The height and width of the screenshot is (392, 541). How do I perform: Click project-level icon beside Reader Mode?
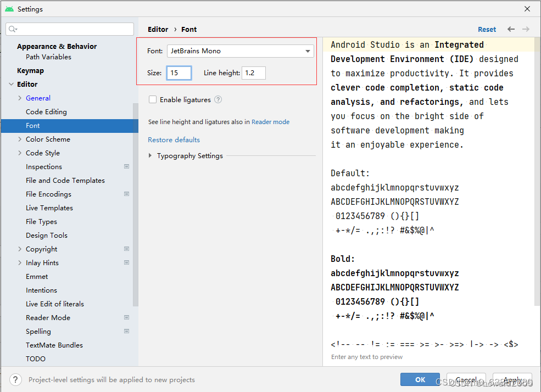pos(127,317)
